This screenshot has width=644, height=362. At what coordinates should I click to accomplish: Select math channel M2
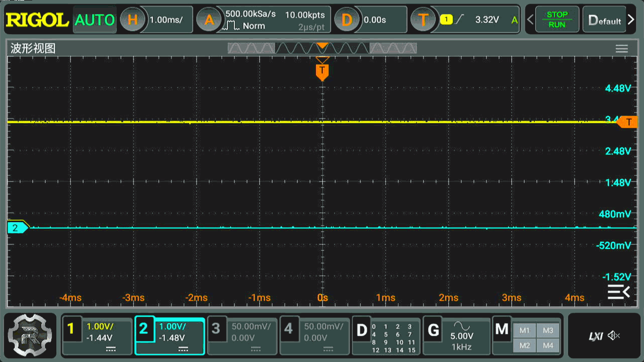click(525, 345)
